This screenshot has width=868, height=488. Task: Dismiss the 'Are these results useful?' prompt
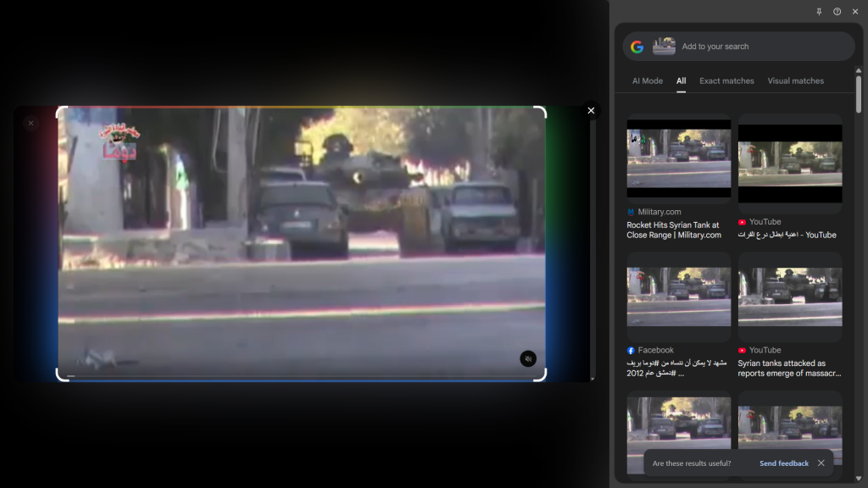click(821, 463)
